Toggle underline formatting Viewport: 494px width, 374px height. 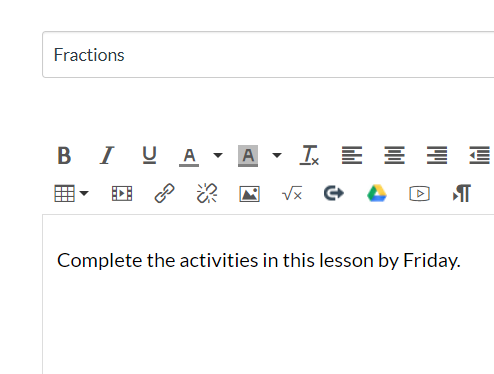149,155
